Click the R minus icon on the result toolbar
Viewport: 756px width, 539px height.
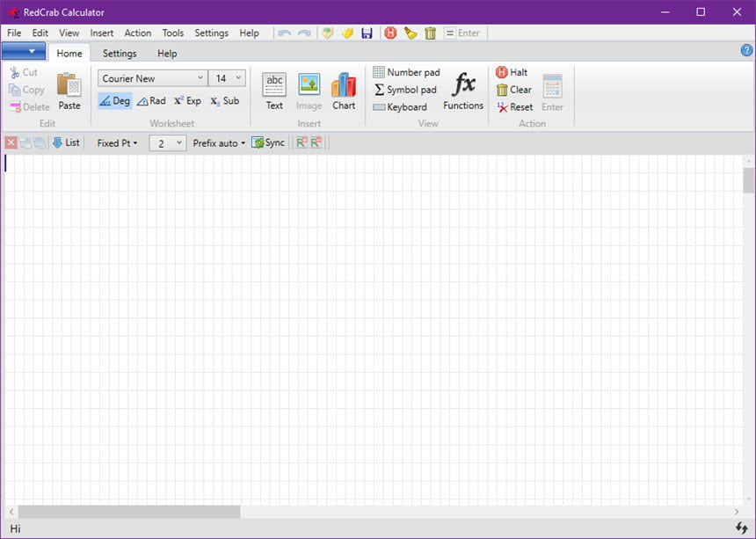pyautogui.click(x=316, y=142)
